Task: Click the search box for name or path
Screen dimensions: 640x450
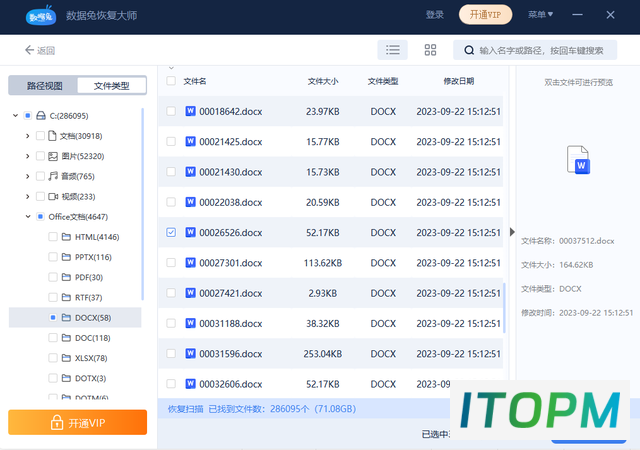Action: tap(535, 50)
